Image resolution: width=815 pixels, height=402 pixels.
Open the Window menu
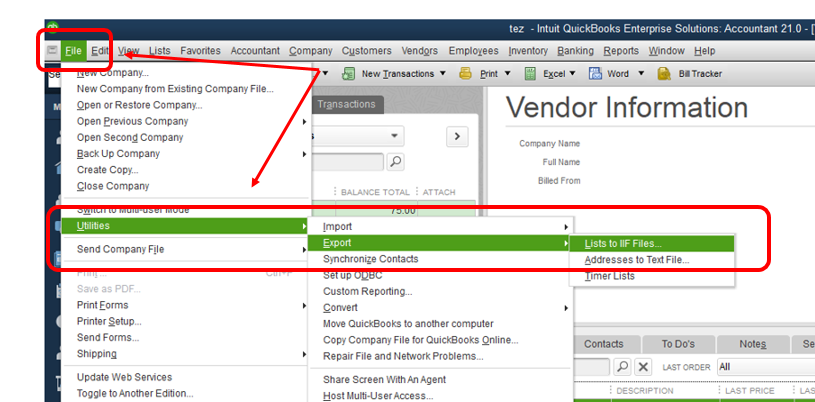666,51
